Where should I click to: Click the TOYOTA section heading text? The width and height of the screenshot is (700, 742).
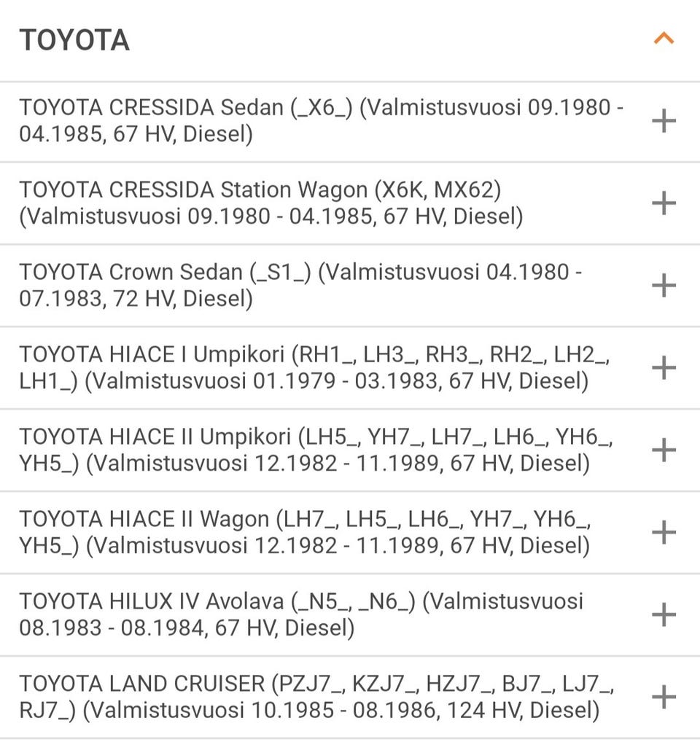tap(74, 40)
